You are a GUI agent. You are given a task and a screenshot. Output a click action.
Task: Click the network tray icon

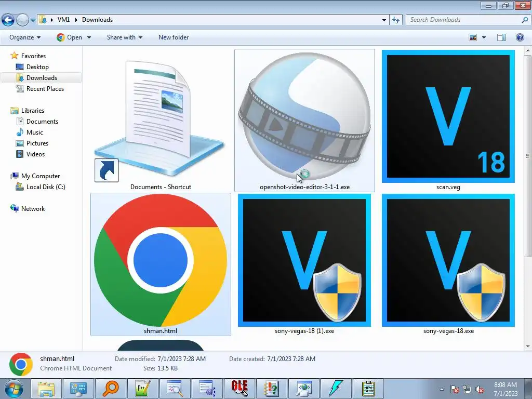(467, 389)
